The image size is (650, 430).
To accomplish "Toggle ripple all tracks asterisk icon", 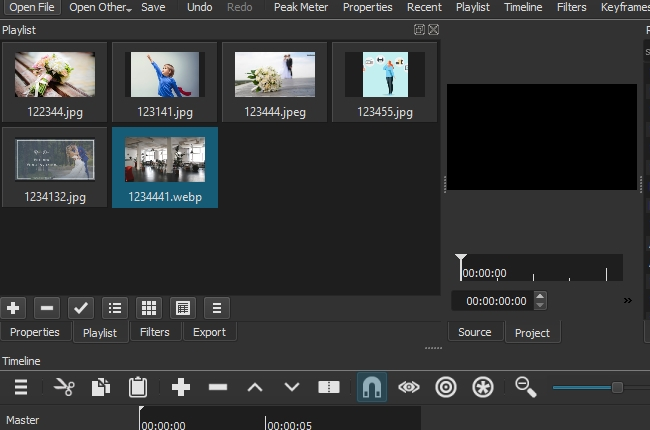I will pyautogui.click(x=483, y=387).
